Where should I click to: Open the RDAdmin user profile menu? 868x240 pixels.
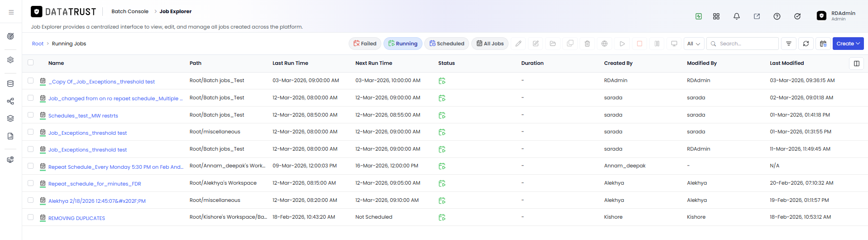836,16
